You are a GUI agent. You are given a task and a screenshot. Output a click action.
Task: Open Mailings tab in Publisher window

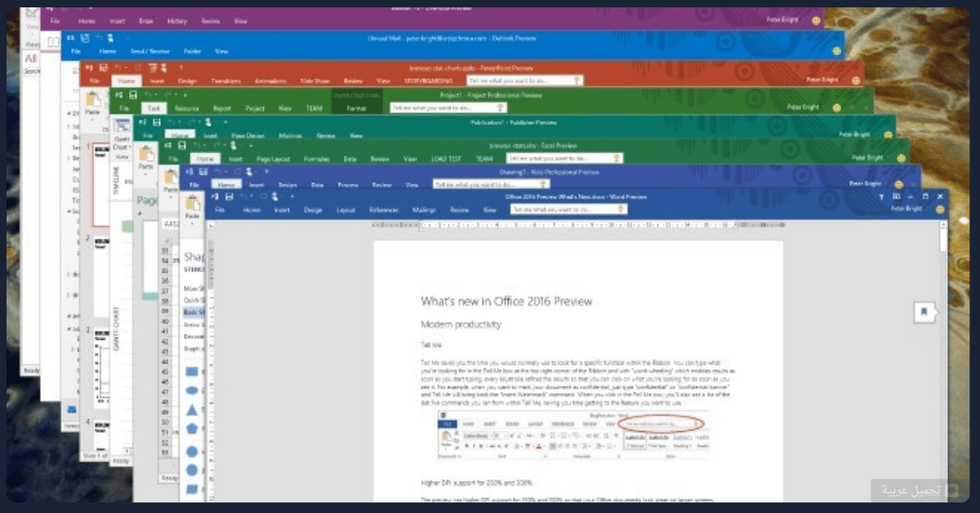[x=290, y=135]
